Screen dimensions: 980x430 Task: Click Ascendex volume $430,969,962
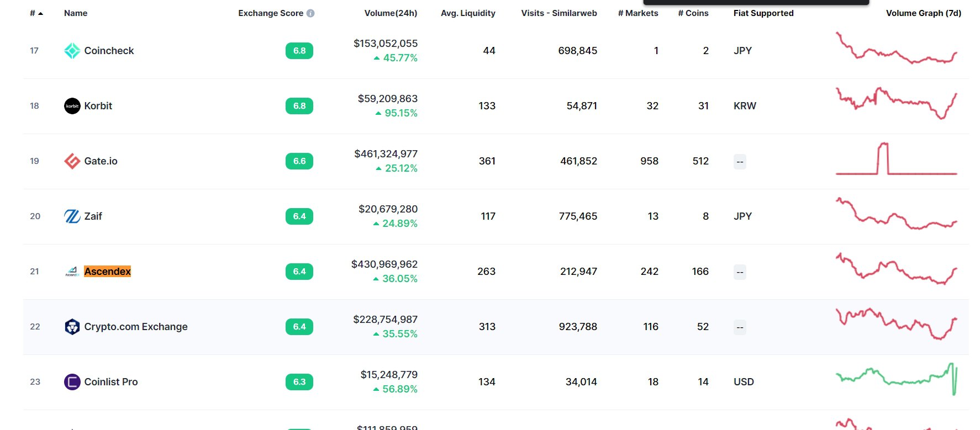[384, 264]
